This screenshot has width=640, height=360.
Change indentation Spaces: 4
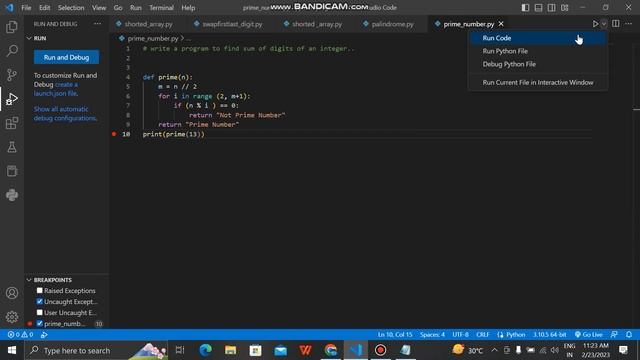tap(432, 335)
